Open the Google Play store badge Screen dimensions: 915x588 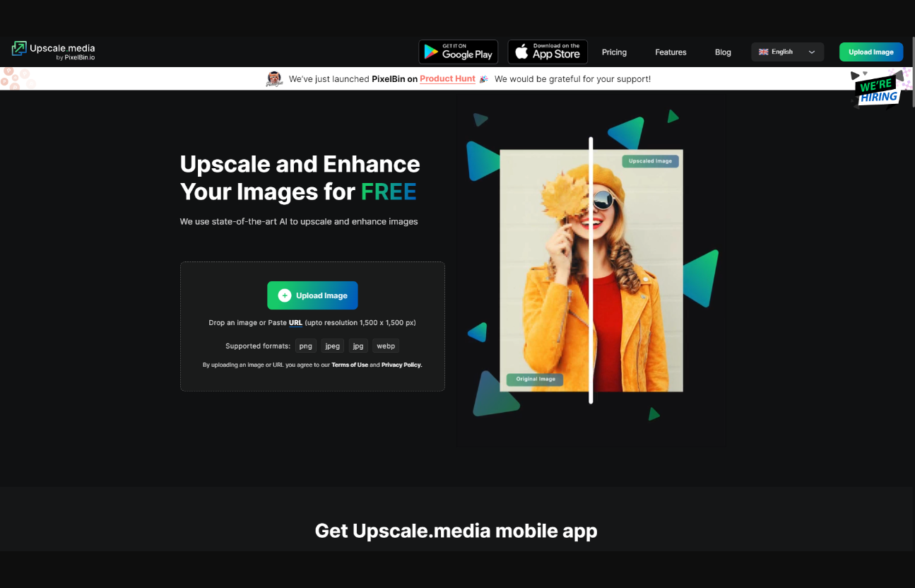click(x=458, y=52)
